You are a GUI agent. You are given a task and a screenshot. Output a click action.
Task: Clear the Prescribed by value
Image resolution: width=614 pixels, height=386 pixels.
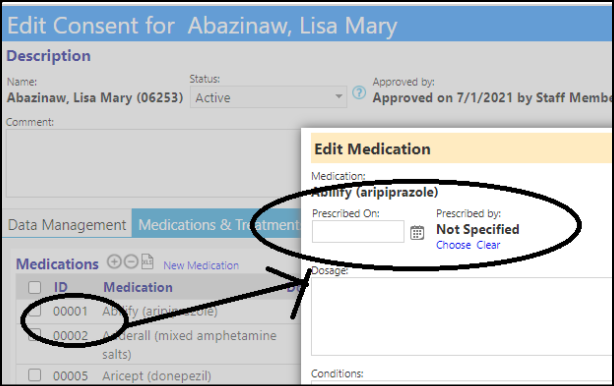pos(488,245)
